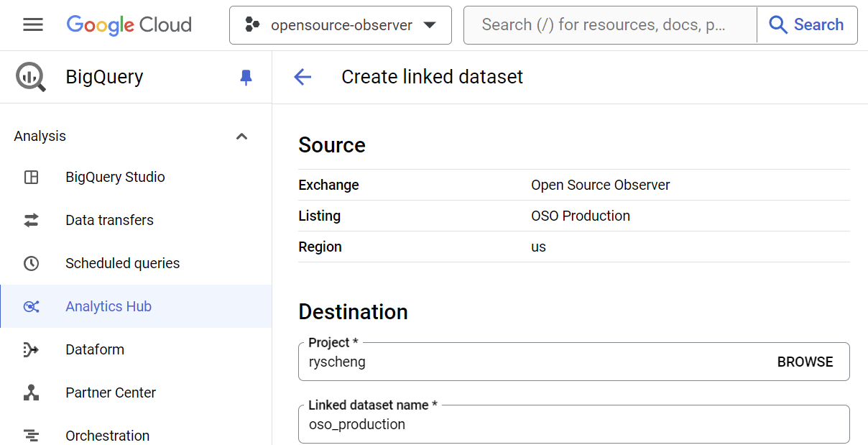Collapse the Analysis section
Image resolution: width=868 pixels, height=445 pixels.
click(x=242, y=137)
